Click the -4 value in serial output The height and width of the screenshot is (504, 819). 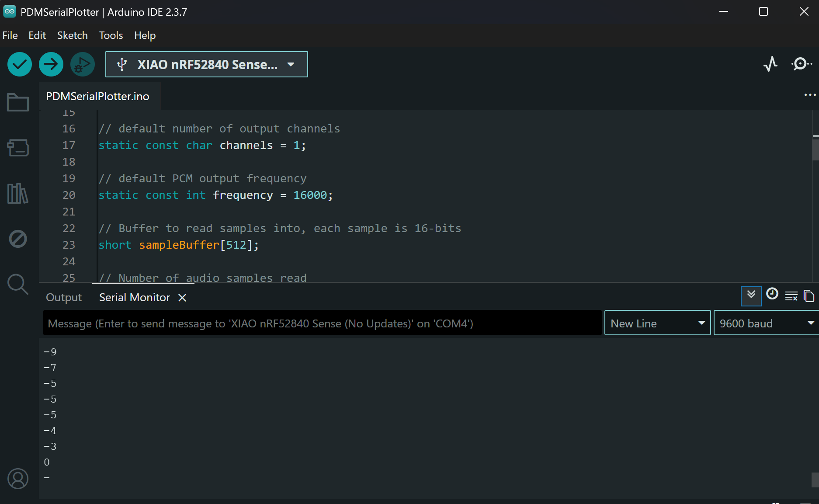click(x=50, y=431)
